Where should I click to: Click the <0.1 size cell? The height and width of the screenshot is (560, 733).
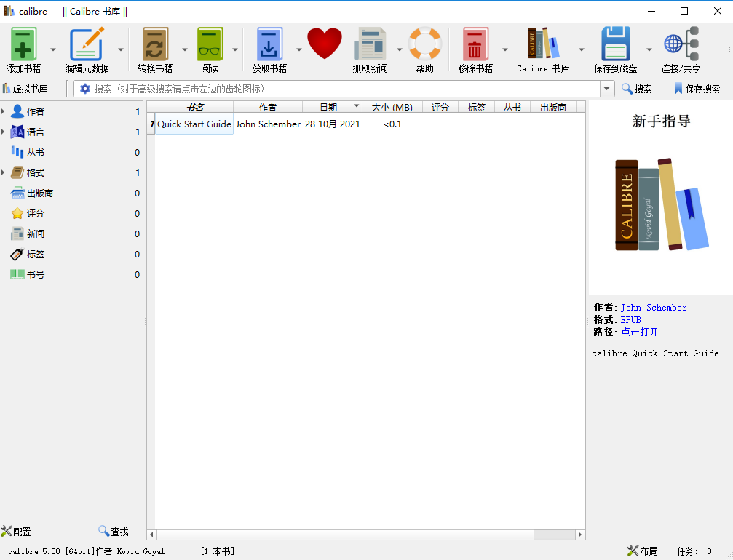(x=392, y=124)
